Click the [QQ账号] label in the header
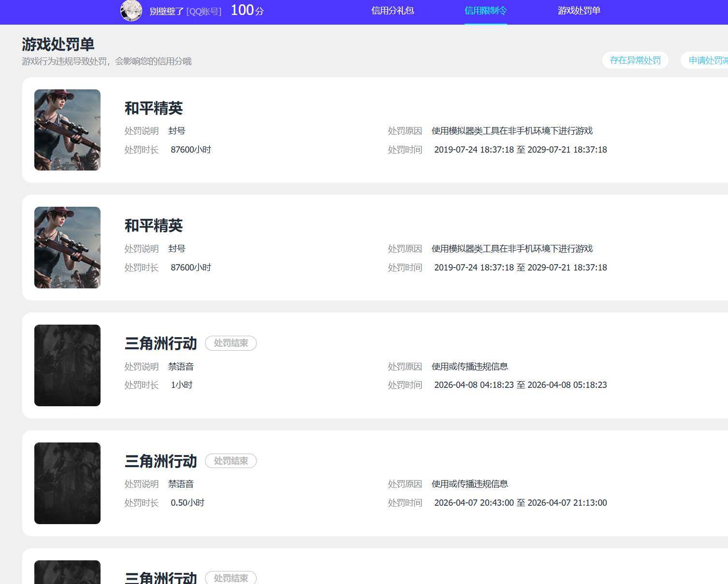Screen dimensions: 728x584 pos(204,12)
